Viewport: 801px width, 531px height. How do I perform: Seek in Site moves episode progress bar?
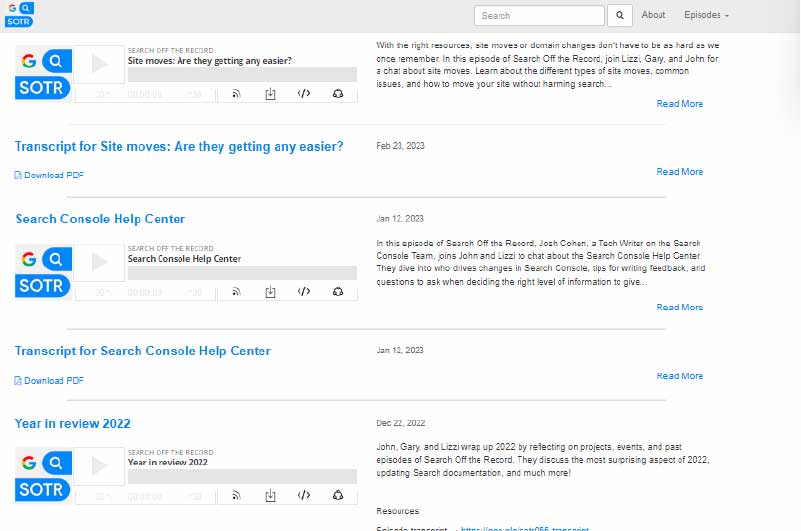pyautogui.click(x=242, y=75)
